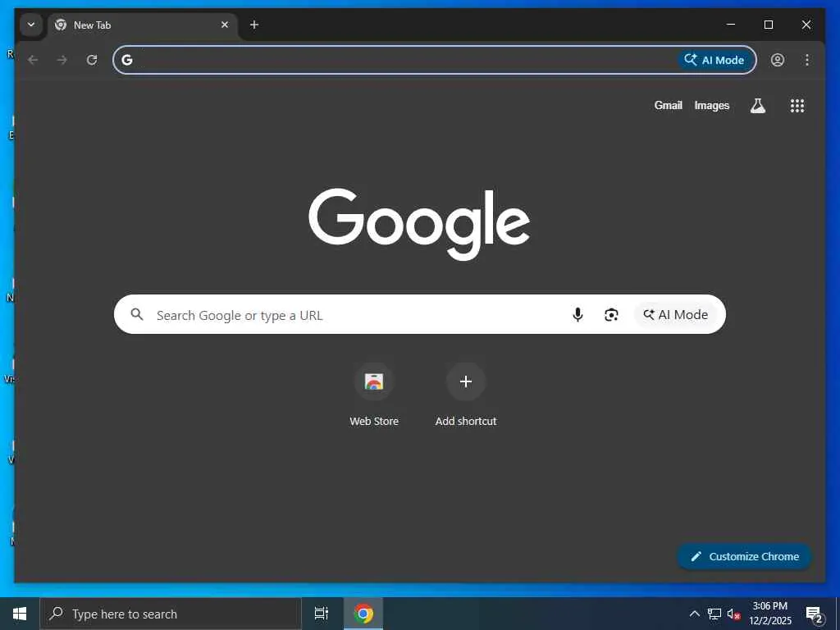Focus the taskbar Type here to search box
Image resolution: width=840 pixels, height=630 pixels.
(x=171, y=614)
